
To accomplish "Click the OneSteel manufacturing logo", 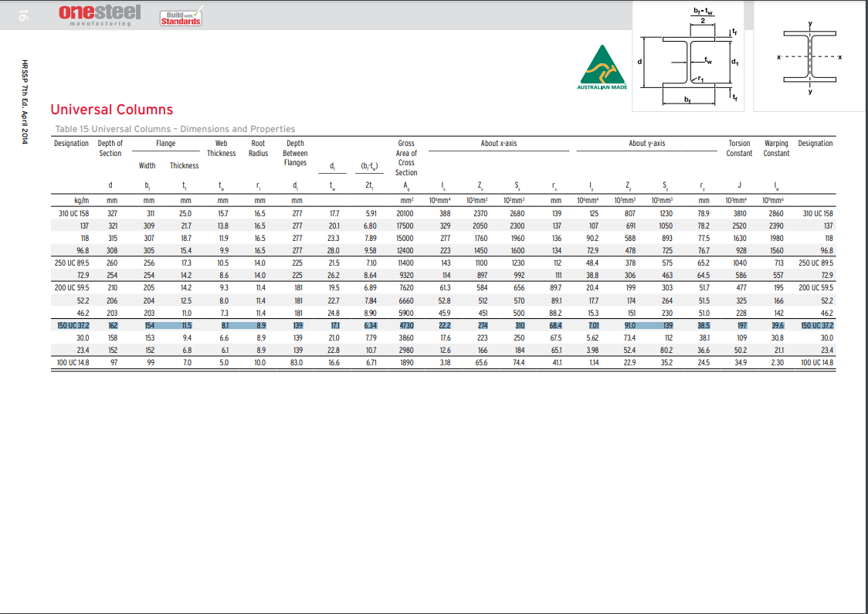I will pyautogui.click(x=100, y=15).
